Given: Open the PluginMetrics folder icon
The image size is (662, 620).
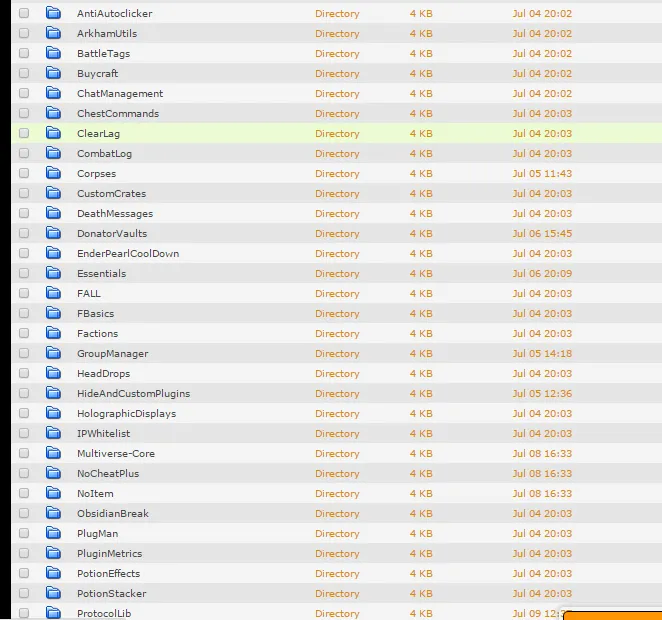Looking at the screenshot, I should click(53, 553).
